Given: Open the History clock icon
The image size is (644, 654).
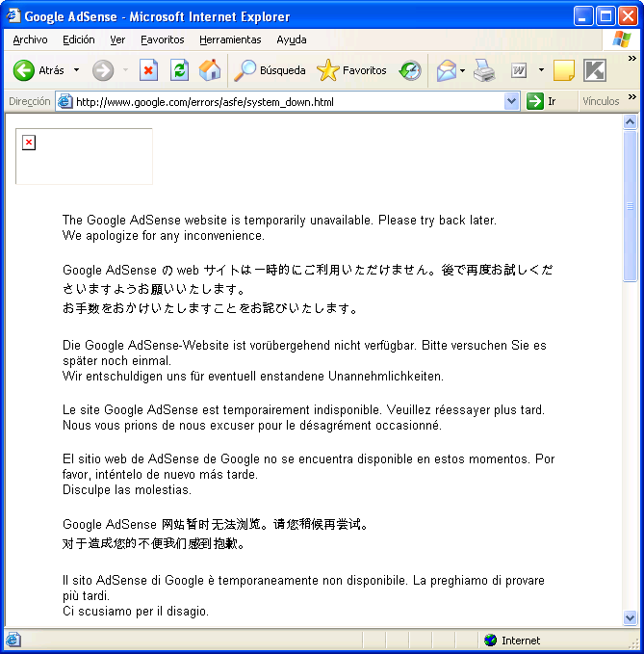Looking at the screenshot, I should point(410,70).
